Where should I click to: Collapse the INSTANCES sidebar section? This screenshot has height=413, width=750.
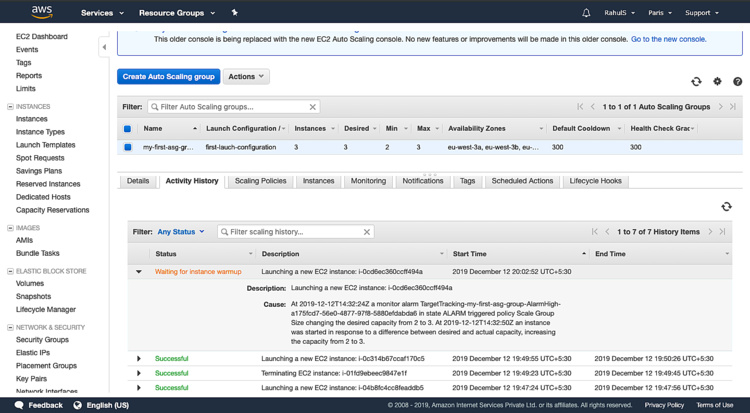click(11, 106)
